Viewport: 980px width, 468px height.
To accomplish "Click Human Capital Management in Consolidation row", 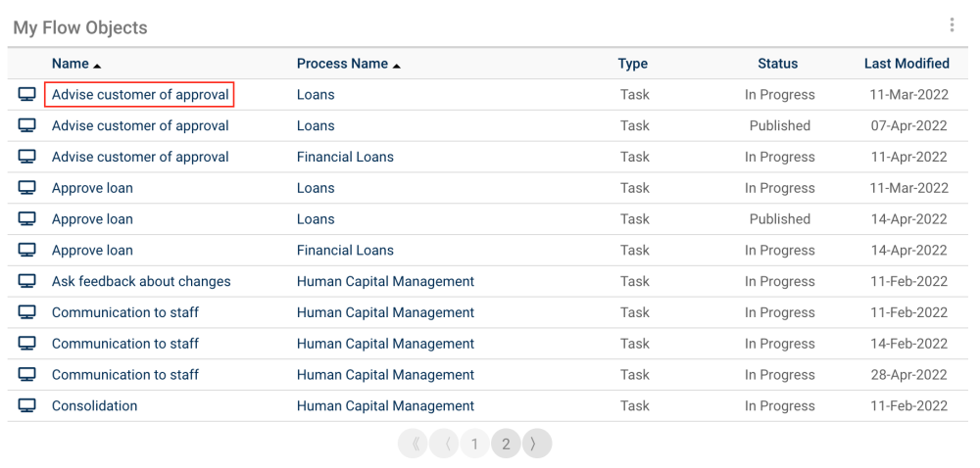I will coord(385,405).
